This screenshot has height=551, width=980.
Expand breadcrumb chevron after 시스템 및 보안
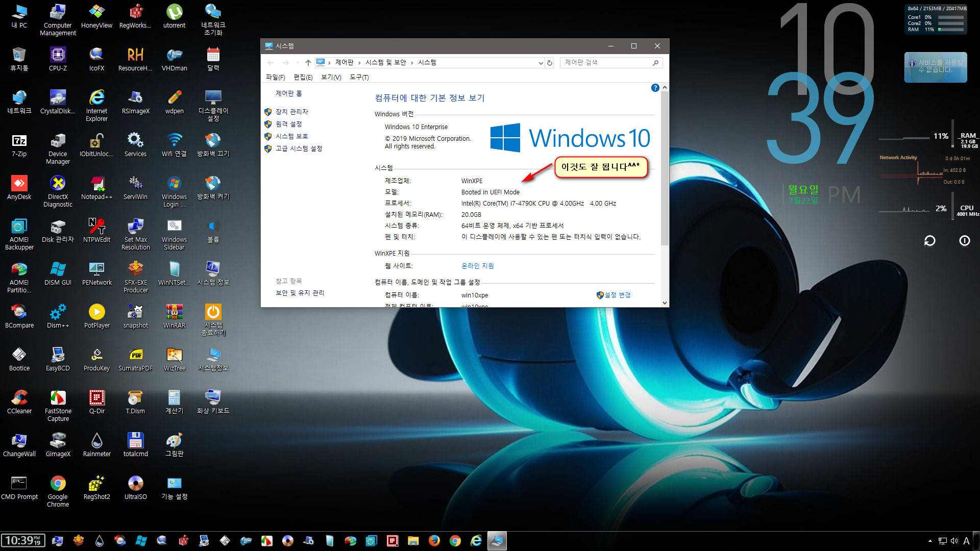[412, 63]
